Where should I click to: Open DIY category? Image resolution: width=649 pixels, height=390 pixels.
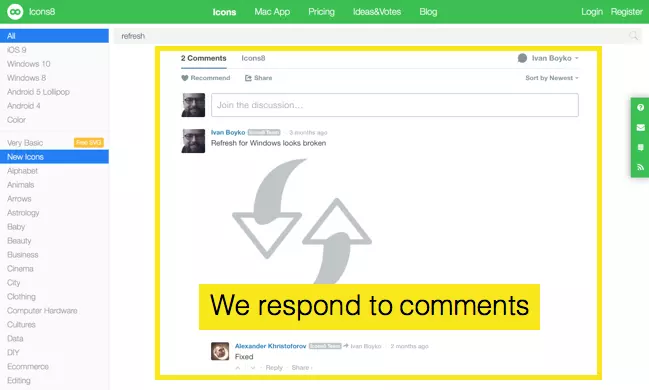pyautogui.click(x=13, y=352)
